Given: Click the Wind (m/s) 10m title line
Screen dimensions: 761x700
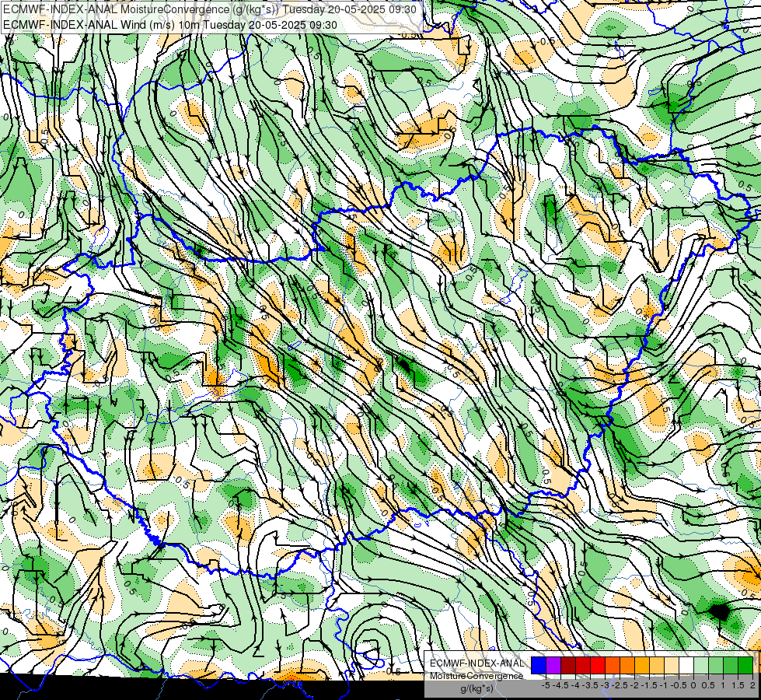Looking at the screenshot, I should click(170, 25).
